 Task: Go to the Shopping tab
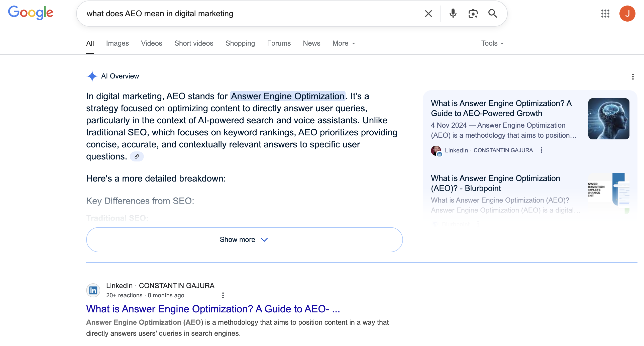[240, 43]
